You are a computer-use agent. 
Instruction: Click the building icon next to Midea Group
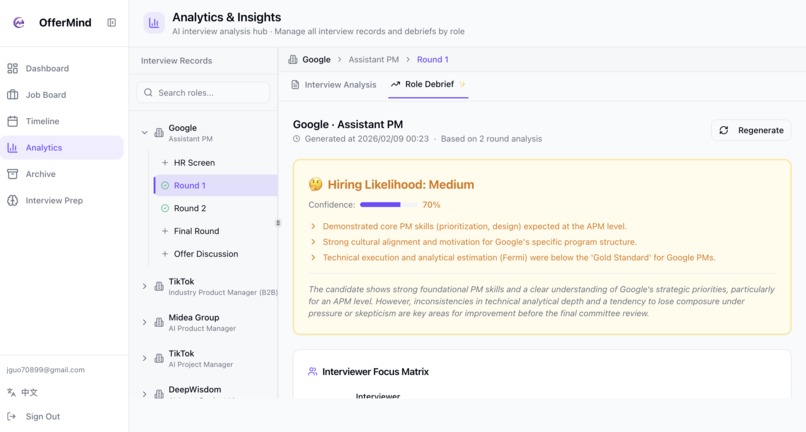[159, 322]
